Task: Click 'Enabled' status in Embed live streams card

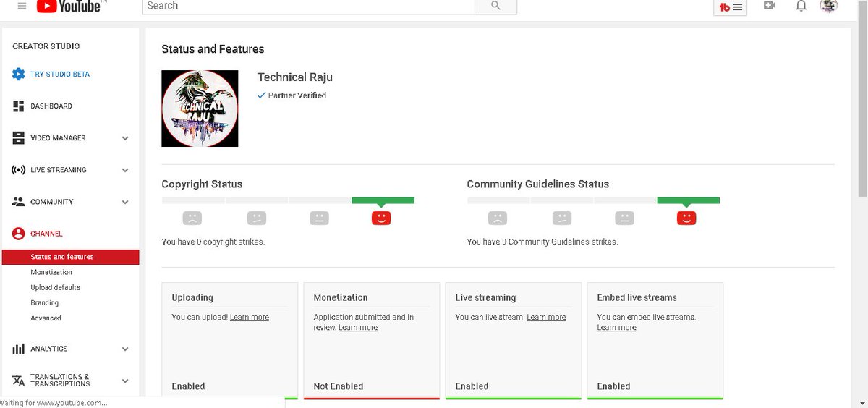Action: (x=613, y=386)
